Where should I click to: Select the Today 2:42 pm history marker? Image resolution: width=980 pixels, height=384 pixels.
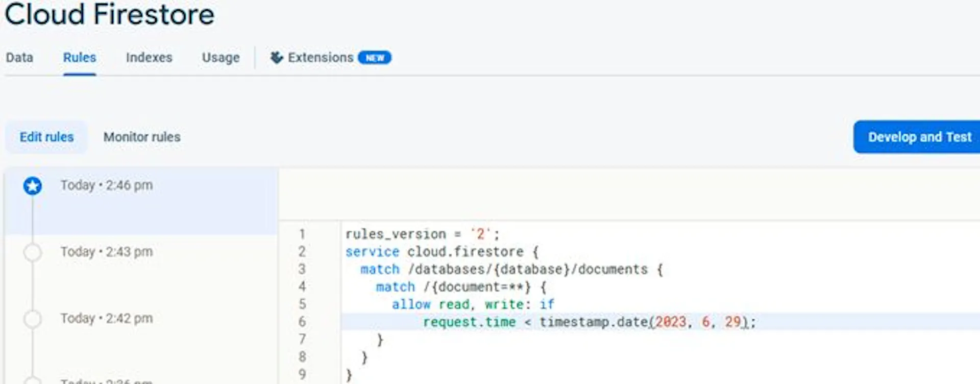33,319
